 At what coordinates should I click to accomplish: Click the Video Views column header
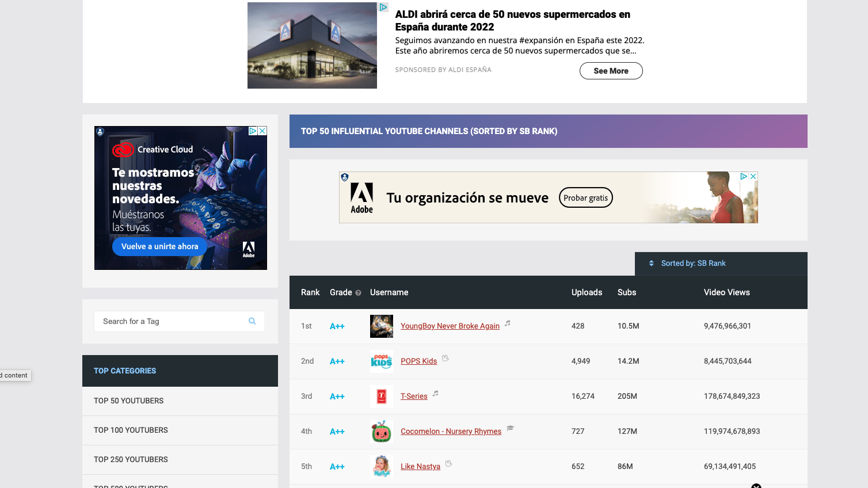coord(727,292)
